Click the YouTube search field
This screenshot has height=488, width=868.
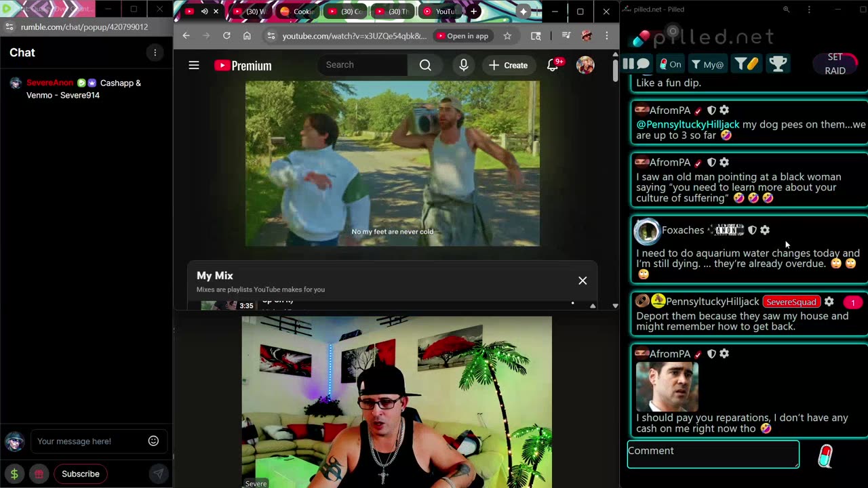[x=363, y=65]
